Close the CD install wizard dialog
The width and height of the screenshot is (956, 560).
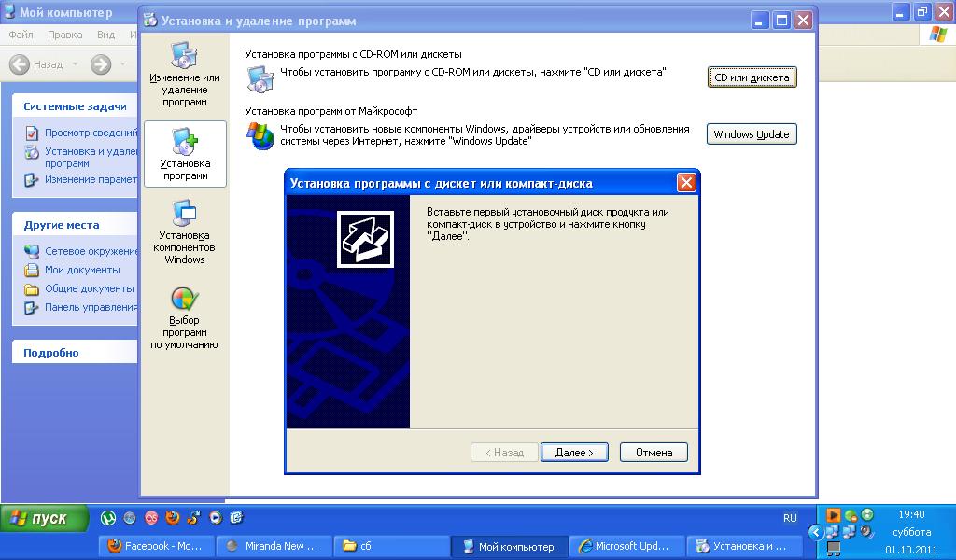click(686, 183)
